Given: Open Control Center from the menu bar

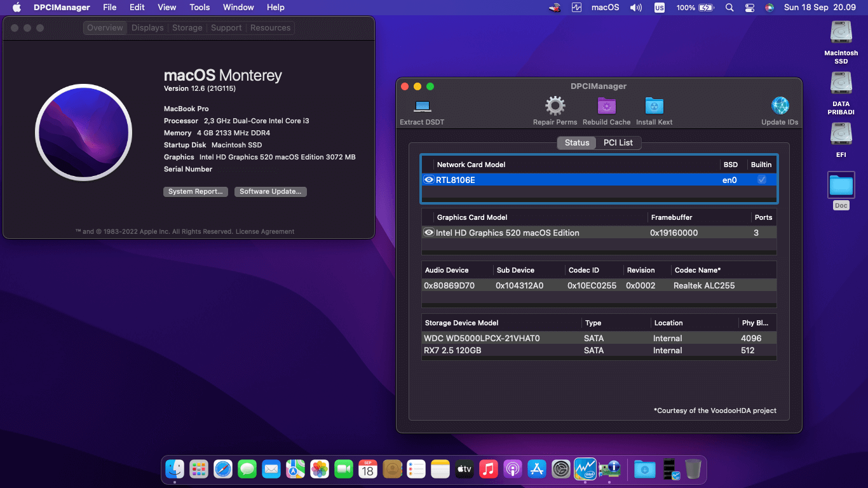Looking at the screenshot, I should point(749,8).
